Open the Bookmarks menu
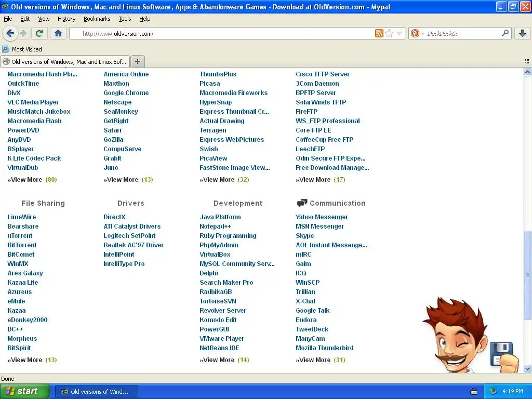 (x=97, y=19)
